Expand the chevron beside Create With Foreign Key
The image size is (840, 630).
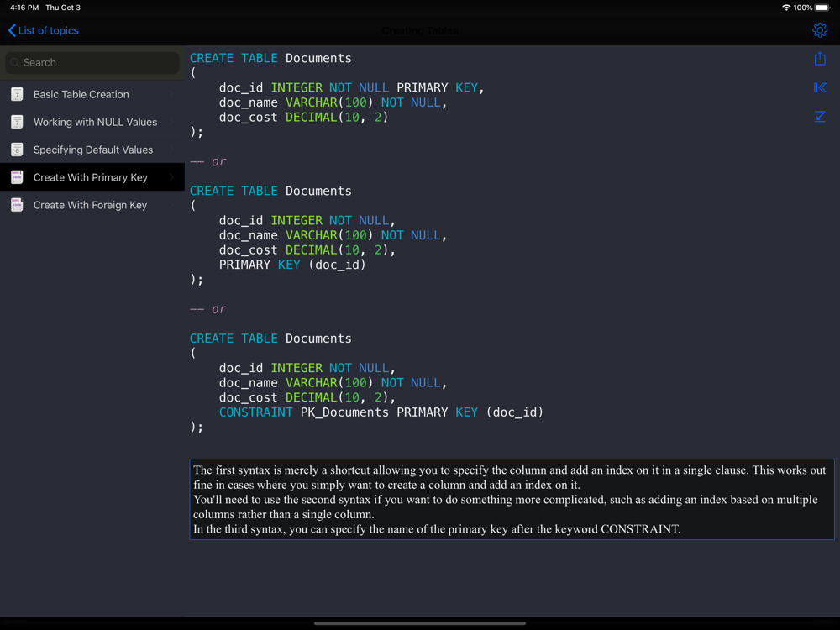point(171,205)
